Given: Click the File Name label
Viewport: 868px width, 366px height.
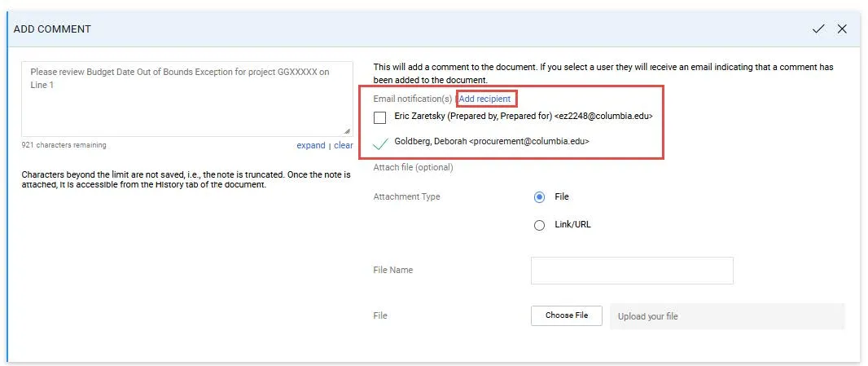Looking at the screenshot, I should 393,270.
